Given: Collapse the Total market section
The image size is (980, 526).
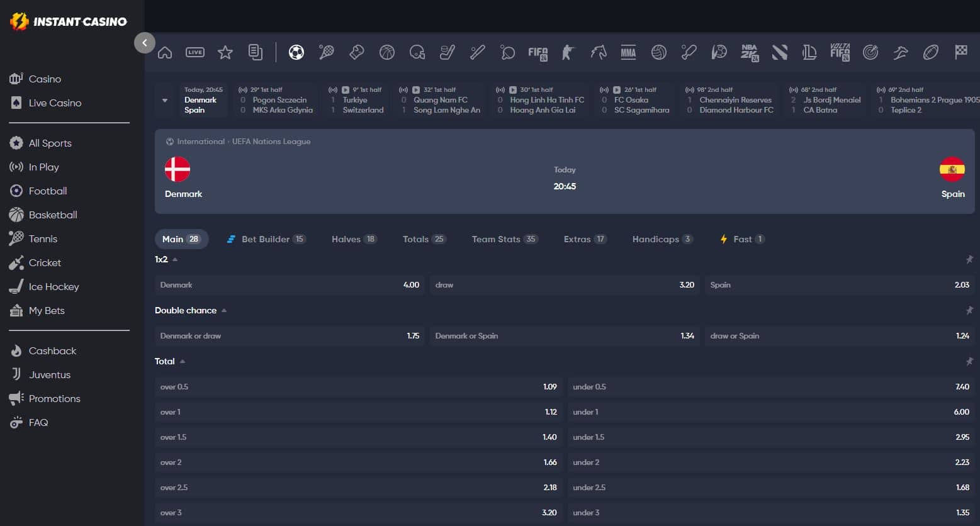Looking at the screenshot, I should 183,361.
